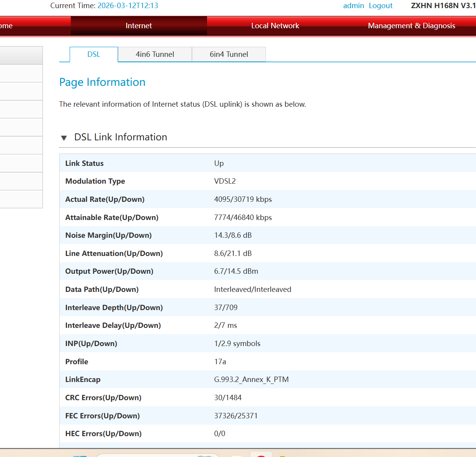Select the DSL tab

point(94,54)
